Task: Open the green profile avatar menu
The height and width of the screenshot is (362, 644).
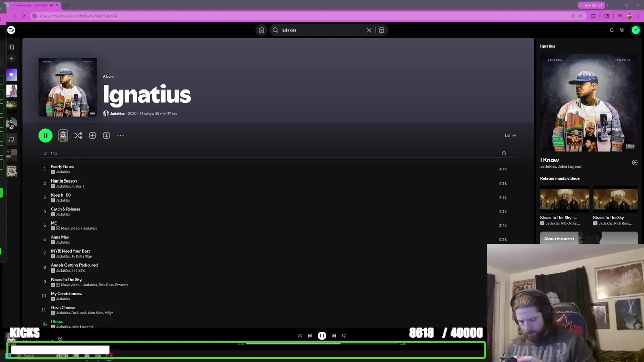Action: click(636, 30)
